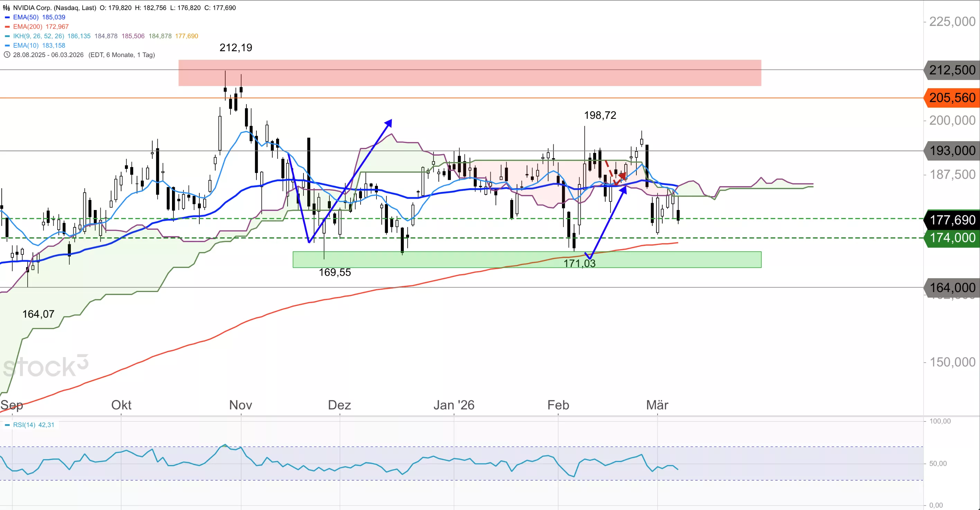Screen dimensions: 980x510
Task: Click the 205,560 orange price marker
Action: pyautogui.click(x=952, y=98)
